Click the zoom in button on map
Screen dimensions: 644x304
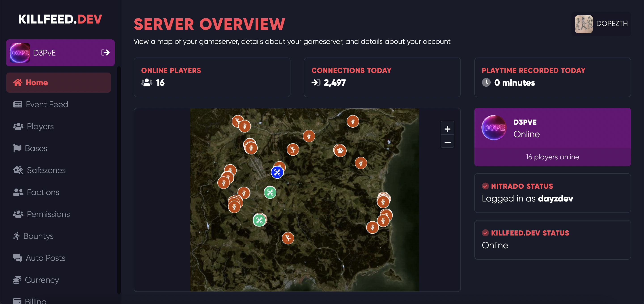[447, 129]
